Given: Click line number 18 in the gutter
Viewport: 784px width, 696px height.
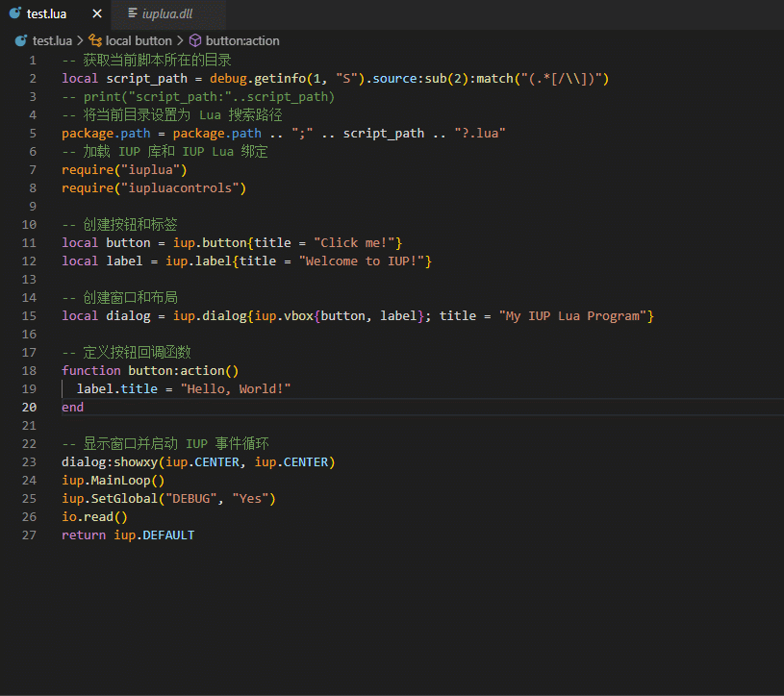Looking at the screenshot, I should point(30,370).
